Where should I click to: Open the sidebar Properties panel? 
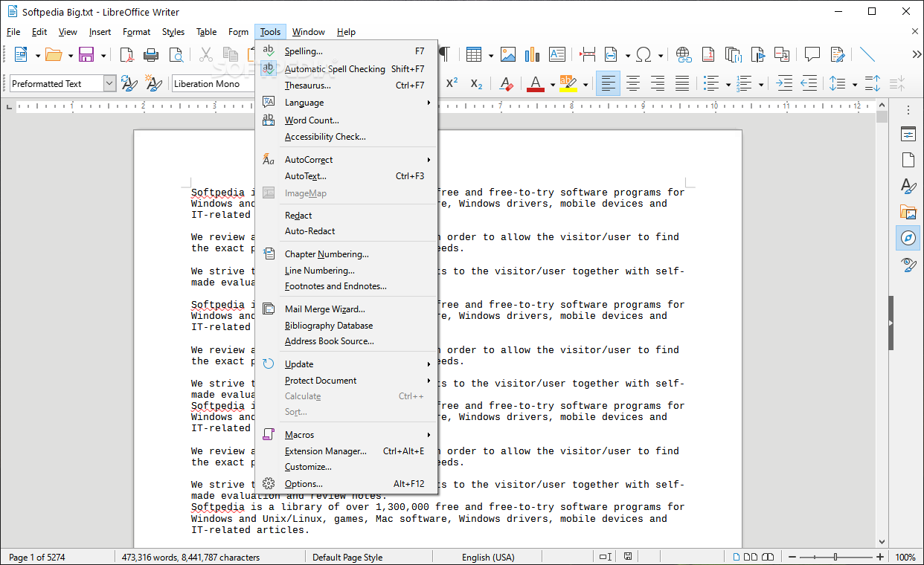(908, 135)
